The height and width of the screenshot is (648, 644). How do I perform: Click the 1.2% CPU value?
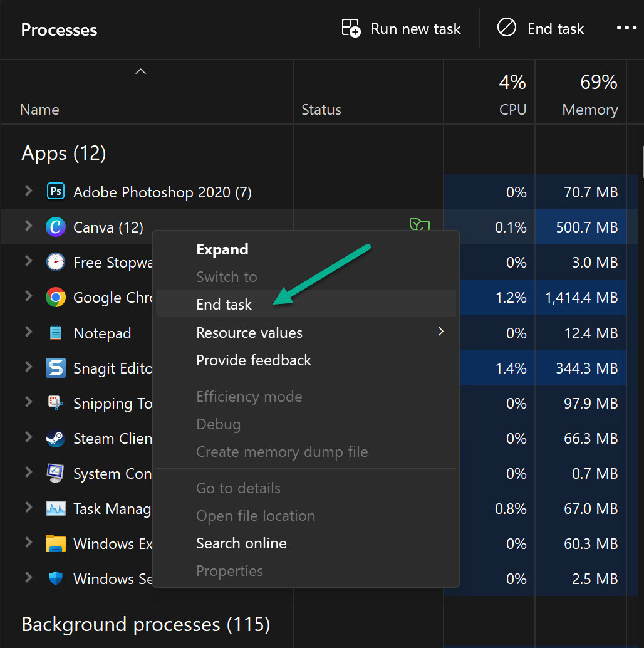tap(511, 298)
